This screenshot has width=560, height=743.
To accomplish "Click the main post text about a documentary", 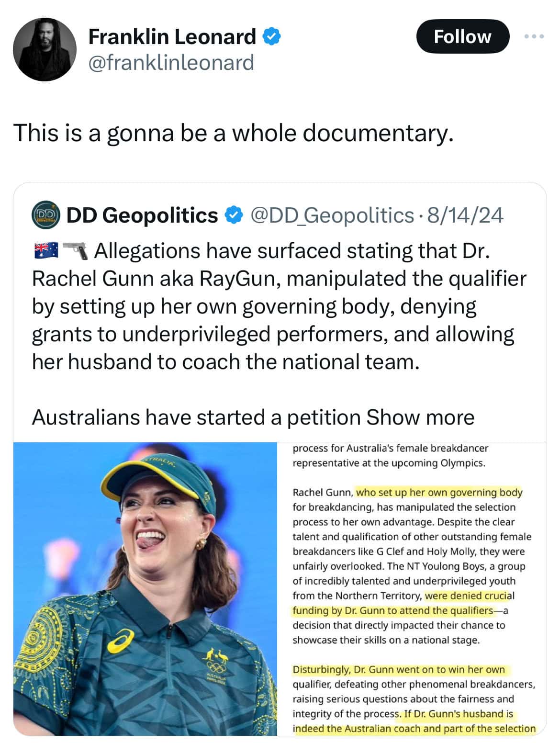I will point(233,133).
